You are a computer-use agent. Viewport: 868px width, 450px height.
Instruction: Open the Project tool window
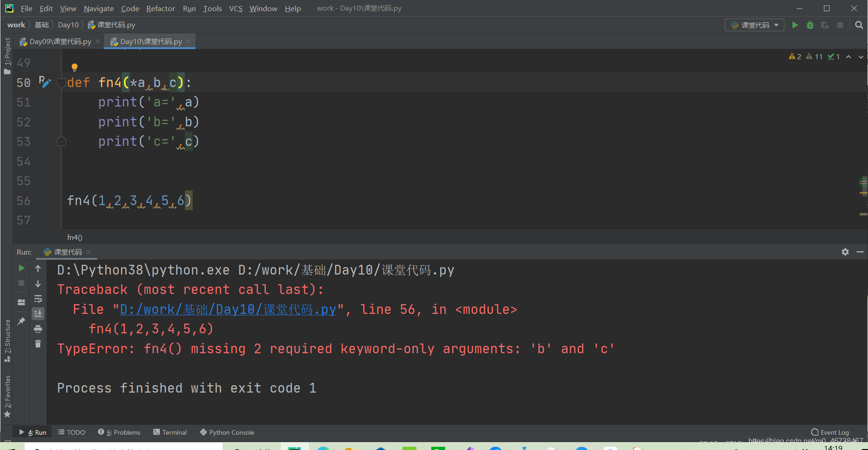(x=7, y=56)
